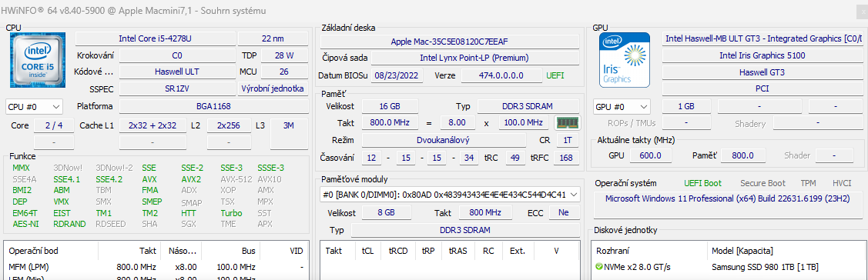Click the BGA1168 platform field
868x280 pixels.
[213, 106]
